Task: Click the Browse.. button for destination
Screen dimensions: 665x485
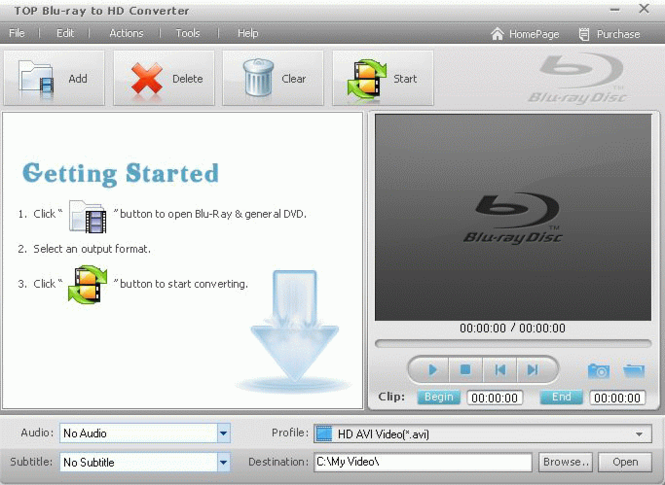Action: (566, 462)
